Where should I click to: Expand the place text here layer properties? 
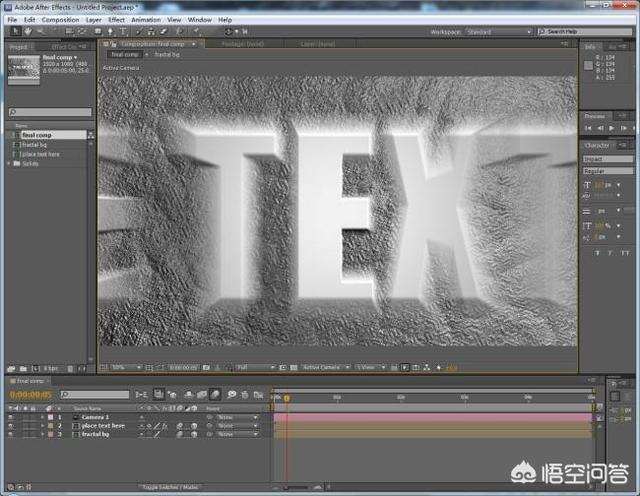[42, 426]
